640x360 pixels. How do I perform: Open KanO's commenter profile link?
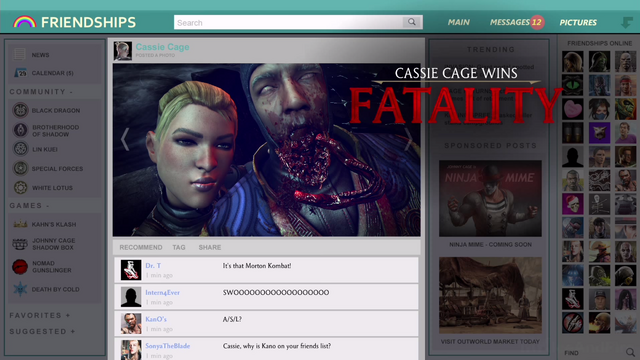pyautogui.click(x=156, y=319)
